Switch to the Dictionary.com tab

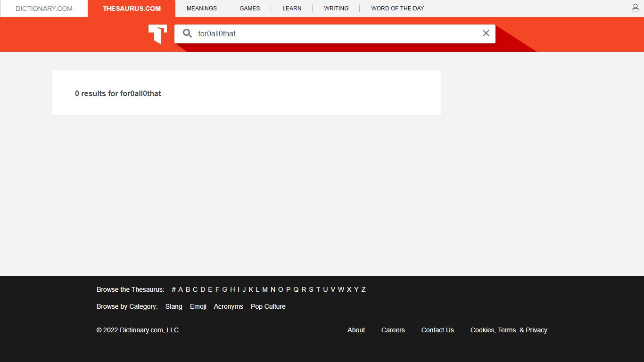coord(44,8)
